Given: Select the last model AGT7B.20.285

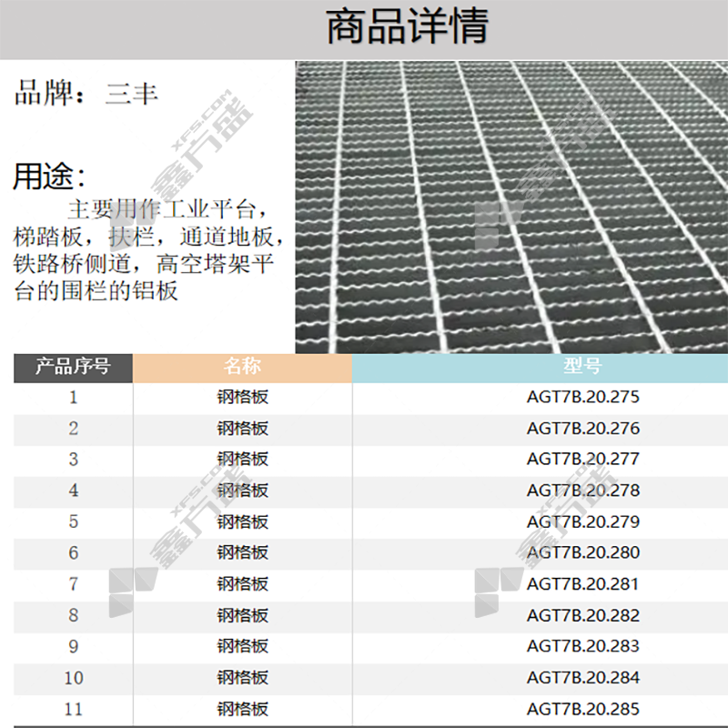Looking at the screenshot, I should (x=582, y=709).
